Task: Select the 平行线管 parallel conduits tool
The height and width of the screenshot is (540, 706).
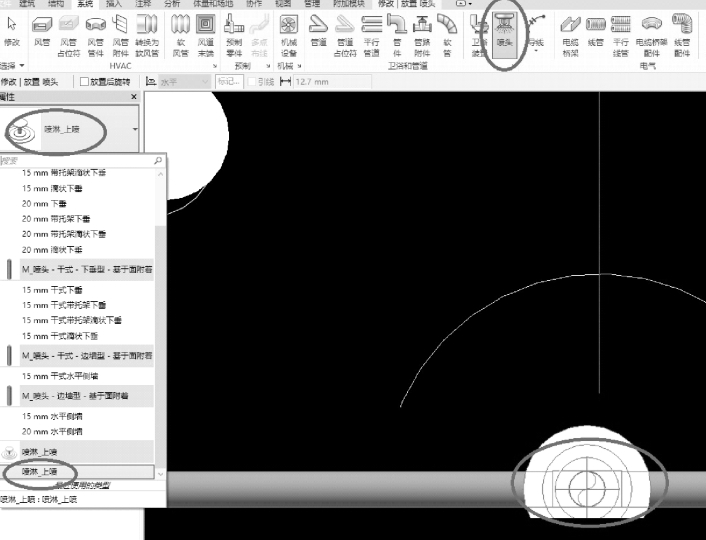Action: pyautogui.click(x=621, y=35)
